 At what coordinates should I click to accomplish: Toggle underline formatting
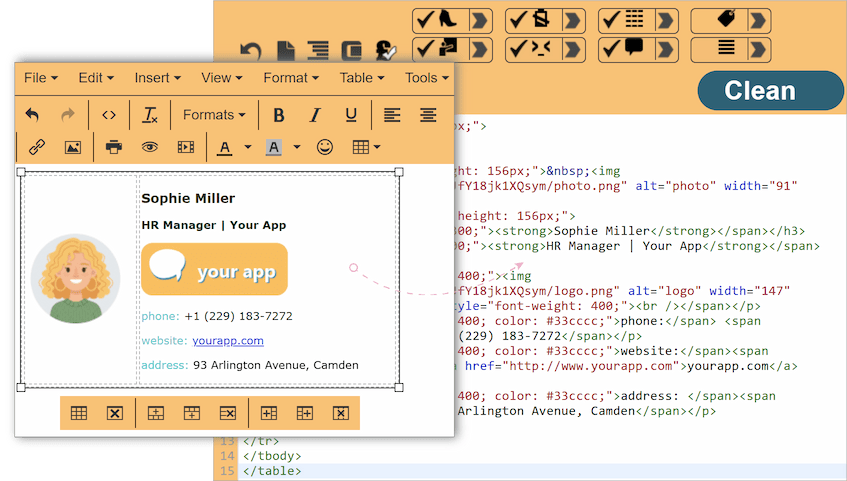coord(351,115)
